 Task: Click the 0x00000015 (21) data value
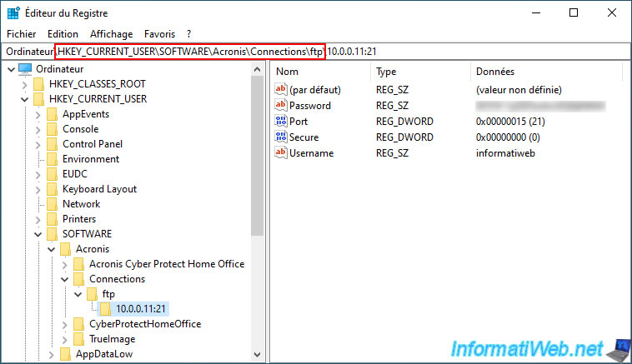tap(510, 122)
